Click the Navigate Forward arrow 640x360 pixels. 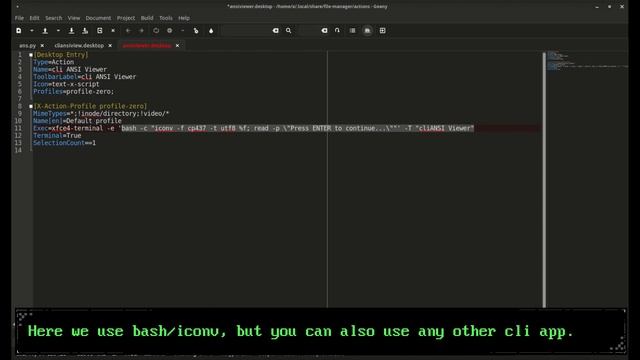(x=142, y=31)
